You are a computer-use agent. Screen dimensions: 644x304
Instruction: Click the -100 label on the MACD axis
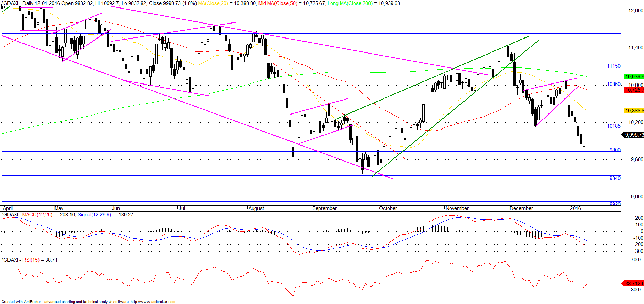[x=638, y=238]
